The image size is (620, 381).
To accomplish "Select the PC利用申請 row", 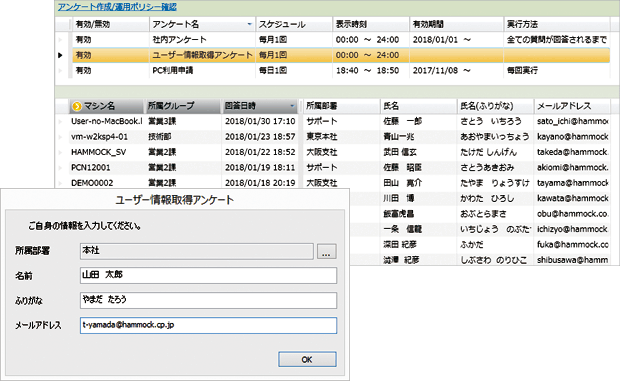I will [341, 70].
